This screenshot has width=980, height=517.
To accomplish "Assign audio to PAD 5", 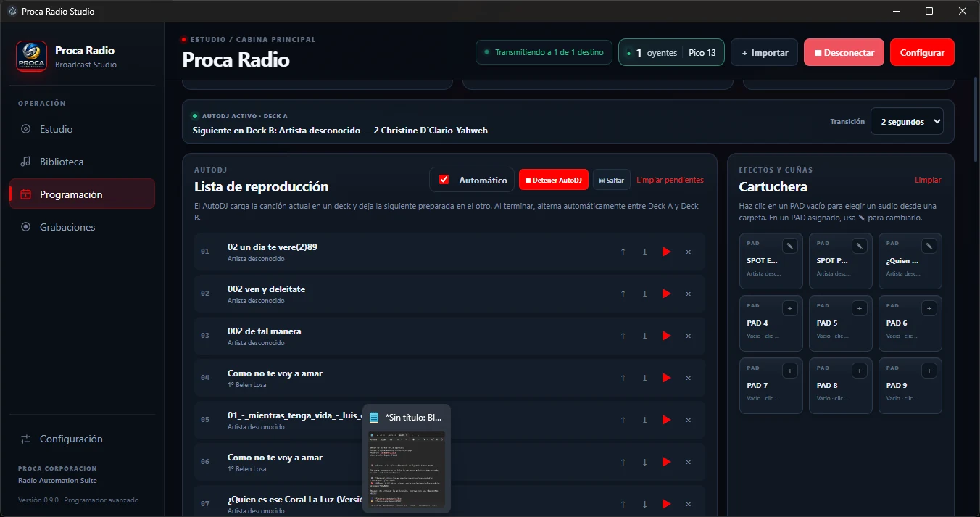I will 860,308.
